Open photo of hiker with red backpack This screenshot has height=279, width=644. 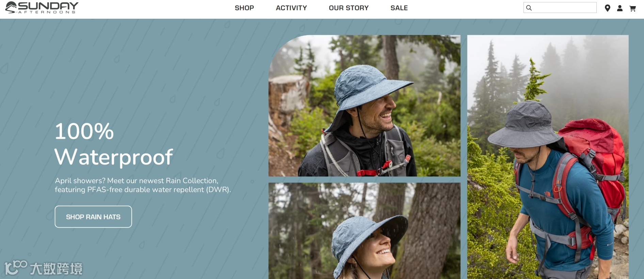coord(548,157)
